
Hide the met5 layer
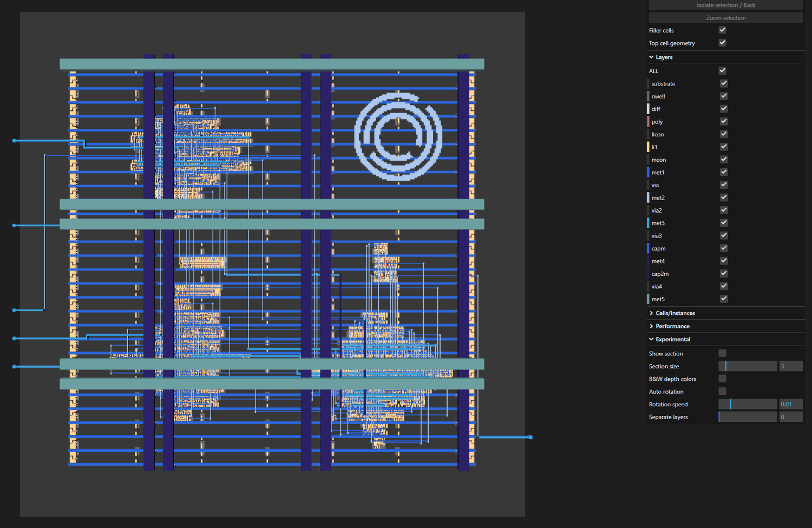[x=724, y=299]
